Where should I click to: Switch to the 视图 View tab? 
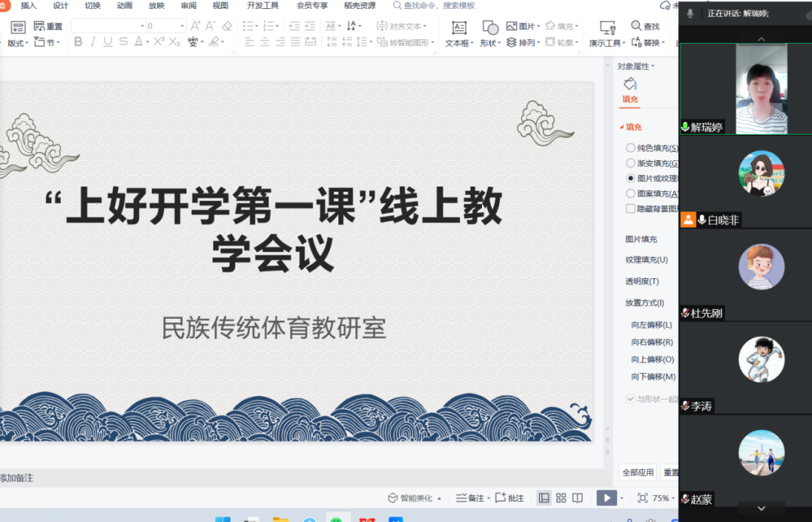(x=220, y=5)
